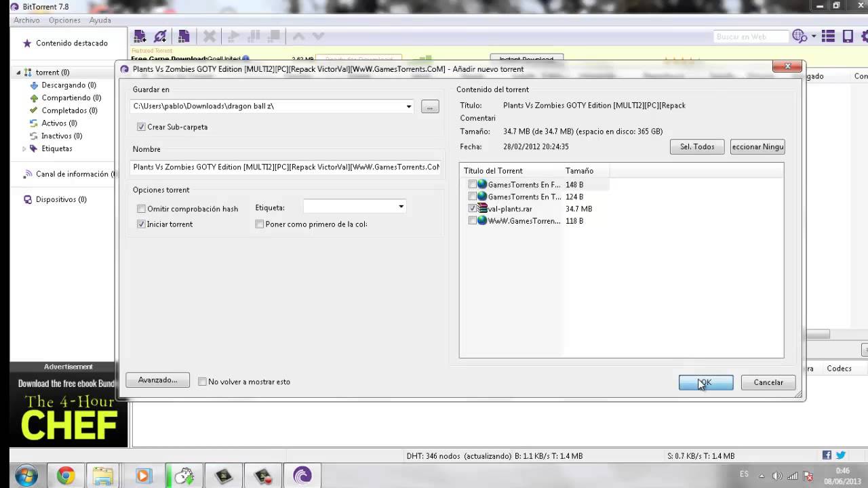Click the Twitter icon in status bar

841,455
